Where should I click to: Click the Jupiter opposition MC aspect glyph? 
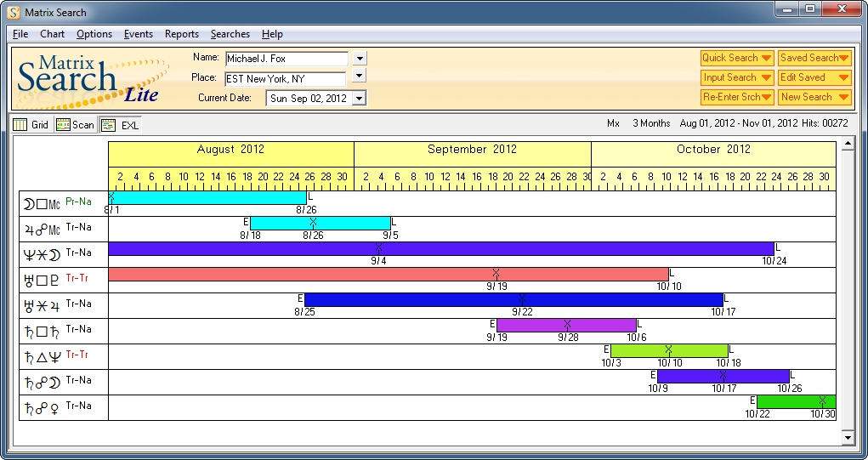click(x=43, y=230)
